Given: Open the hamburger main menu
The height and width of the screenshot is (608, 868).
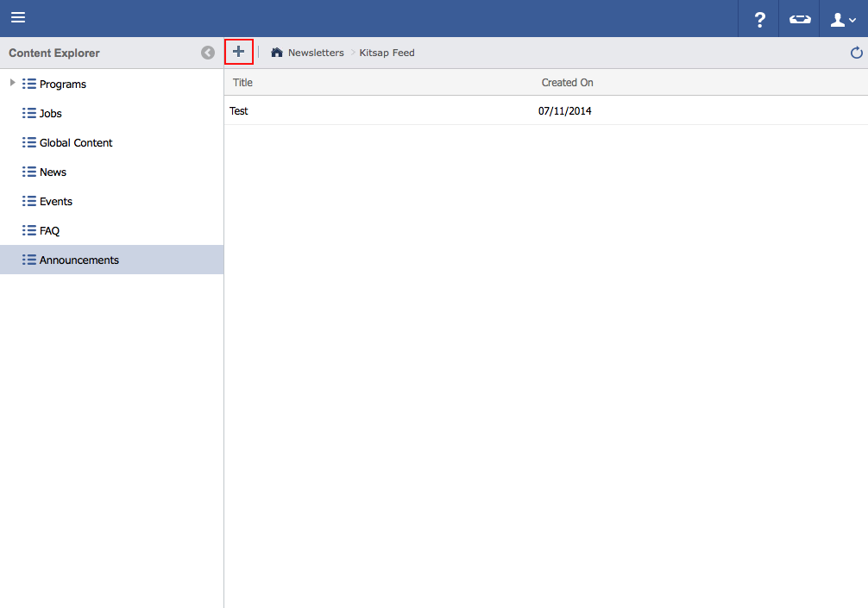Looking at the screenshot, I should (x=18, y=18).
